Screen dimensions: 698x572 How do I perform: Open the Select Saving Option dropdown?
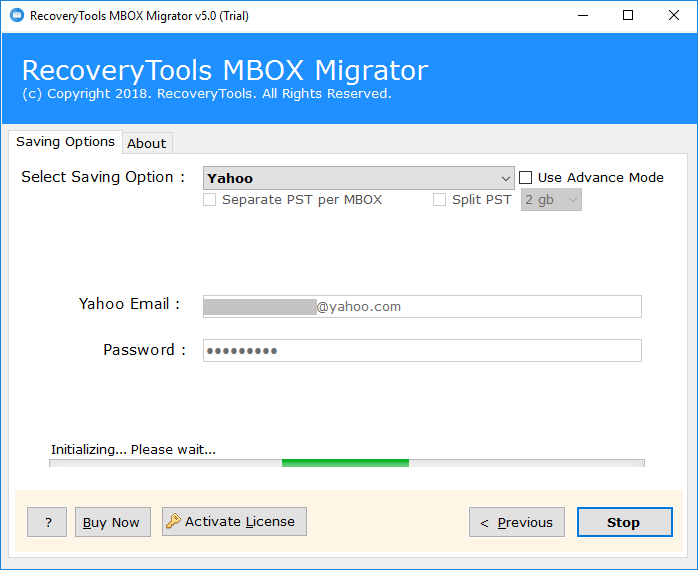click(358, 178)
